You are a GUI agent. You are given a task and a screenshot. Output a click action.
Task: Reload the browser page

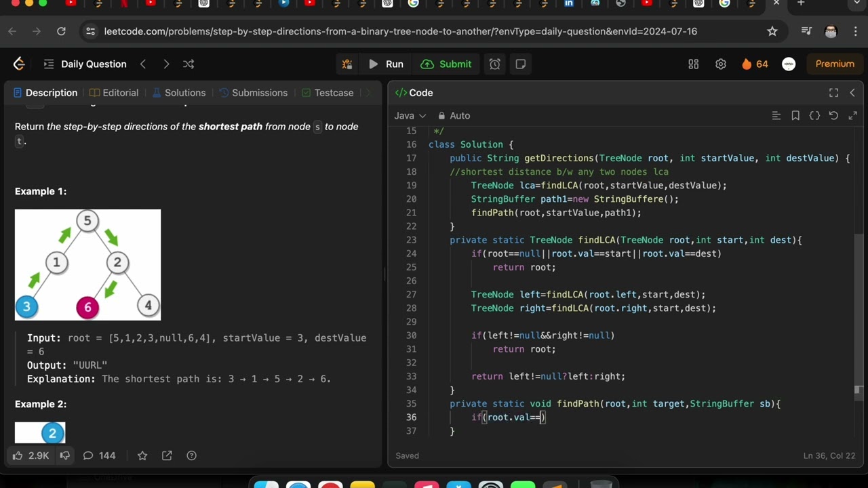(x=61, y=31)
